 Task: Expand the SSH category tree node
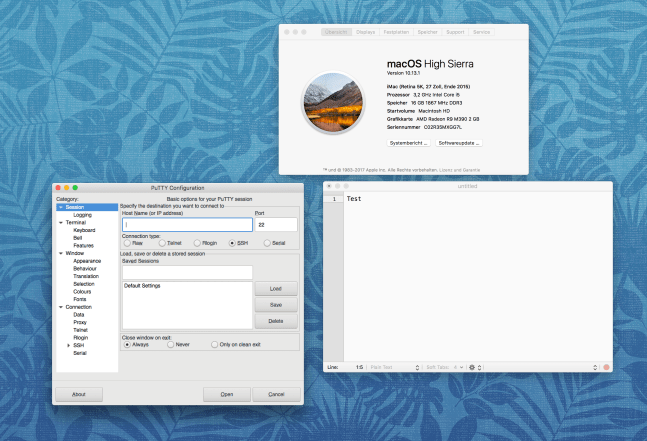[x=69, y=345]
